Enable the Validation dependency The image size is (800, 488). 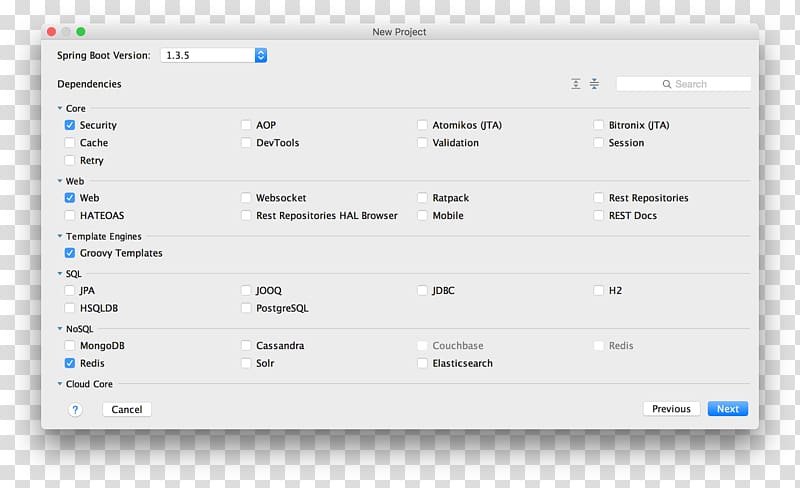click(422, 142)
